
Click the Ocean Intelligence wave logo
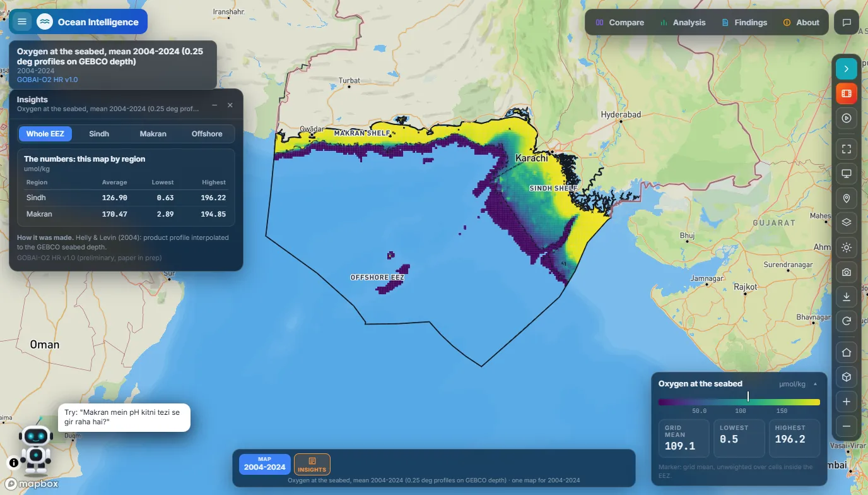pyautogui.click(x=45, y=21)
